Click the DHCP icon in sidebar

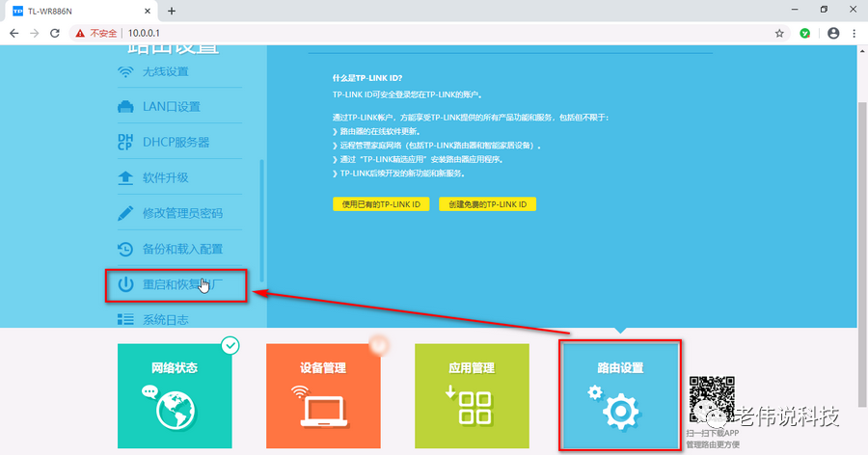tap(125, 143)
